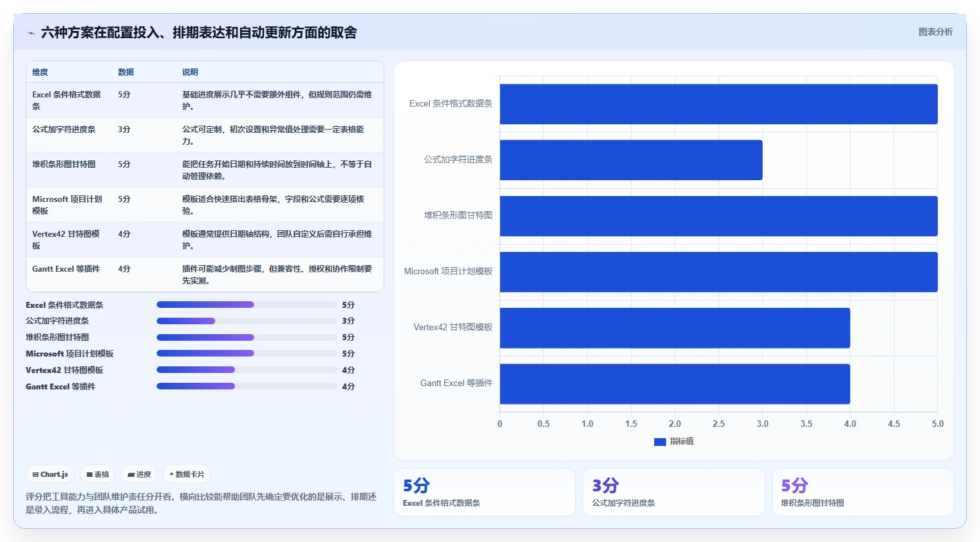Click the chart y-axis label Vertex42 甘特图模板
This screenshot has height=542, width=980.
point(453,327)
